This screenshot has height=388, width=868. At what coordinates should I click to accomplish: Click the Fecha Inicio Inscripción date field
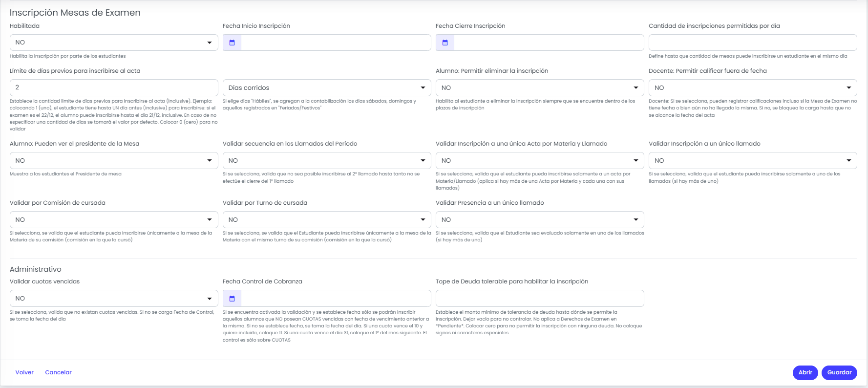[x=336, y=43]
